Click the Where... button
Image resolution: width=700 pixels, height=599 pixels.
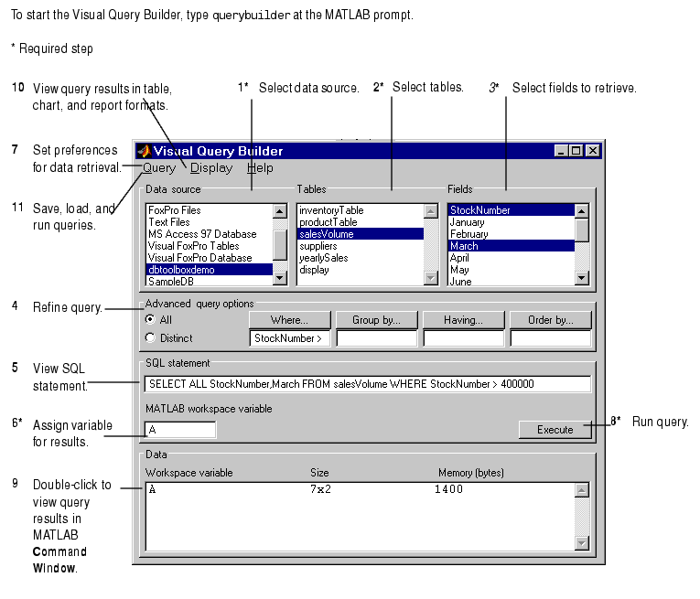(290, 320)
